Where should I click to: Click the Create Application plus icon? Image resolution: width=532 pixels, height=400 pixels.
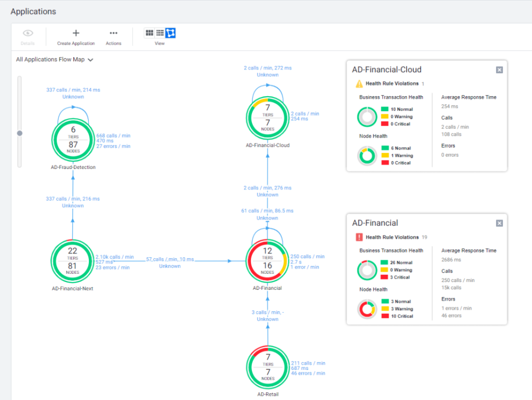[x=76, y=33]
